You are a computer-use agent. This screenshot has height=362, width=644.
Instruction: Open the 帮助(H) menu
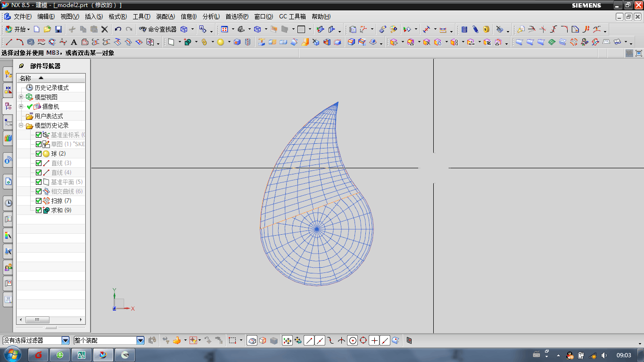click(x=321, y=16)
